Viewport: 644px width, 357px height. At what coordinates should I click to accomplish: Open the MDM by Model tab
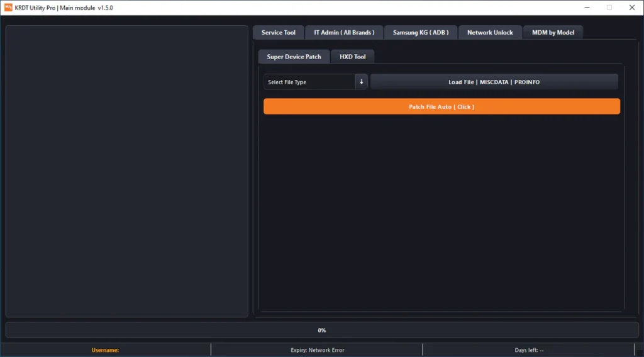coord(553,33)
